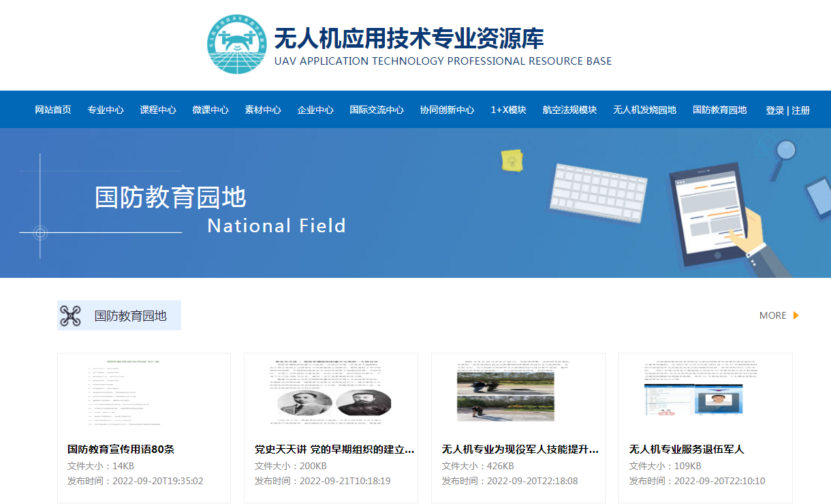Click the 注册 register link
This screenshot has width=831, height=504.
point(800,110)
